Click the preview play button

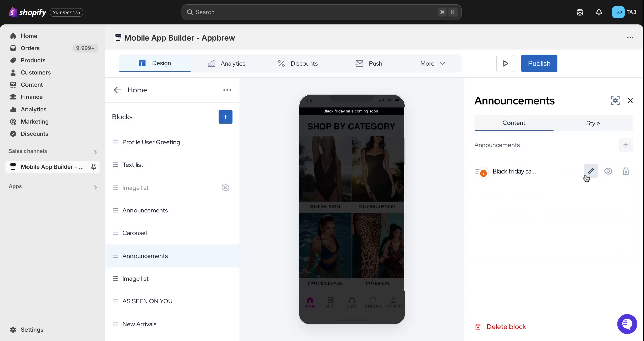(505, 63)
